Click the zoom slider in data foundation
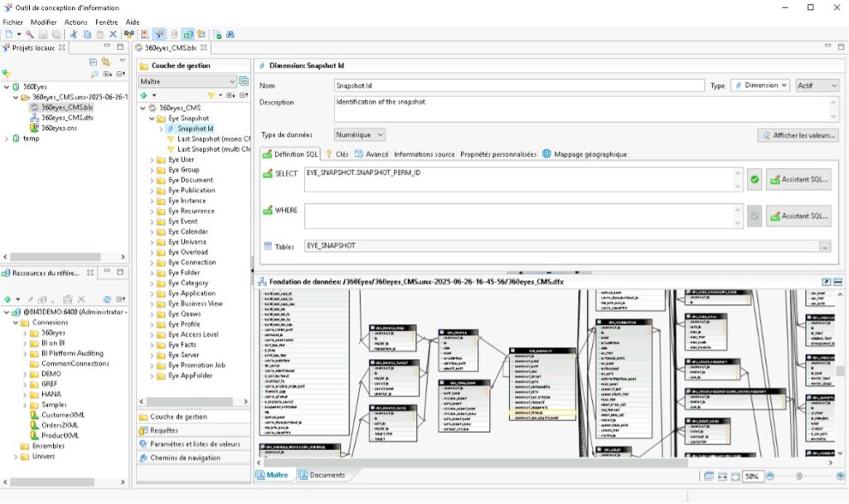 click(x=798, y=477)
